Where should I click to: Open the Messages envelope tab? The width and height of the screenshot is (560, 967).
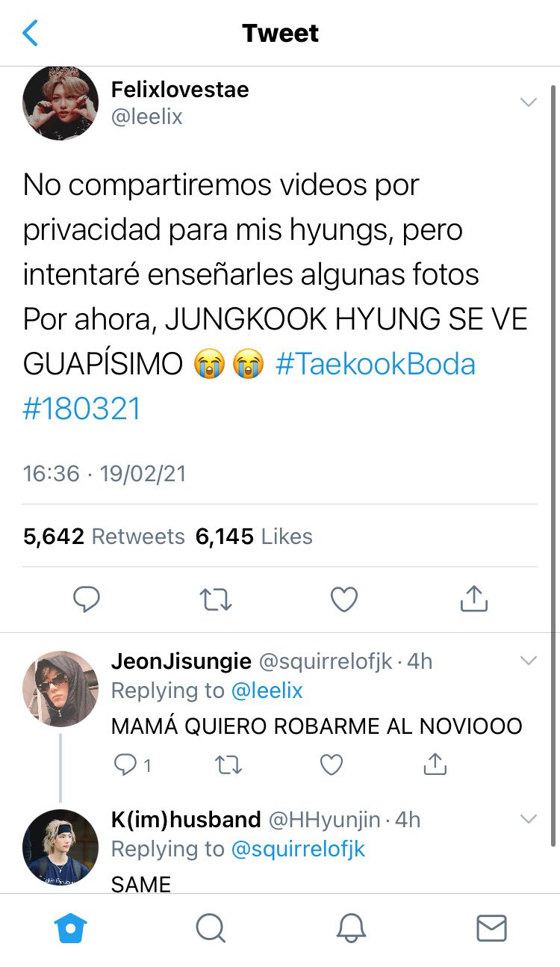click(x=491, y=928)
